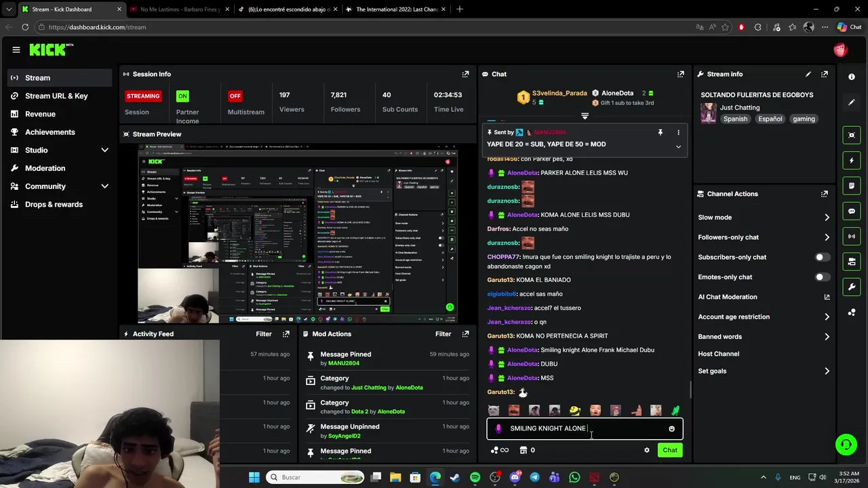The height and width of the screenshot is (488, 868).
Task: Filter the Mod Actions list
Action: (x=443, y=334)
